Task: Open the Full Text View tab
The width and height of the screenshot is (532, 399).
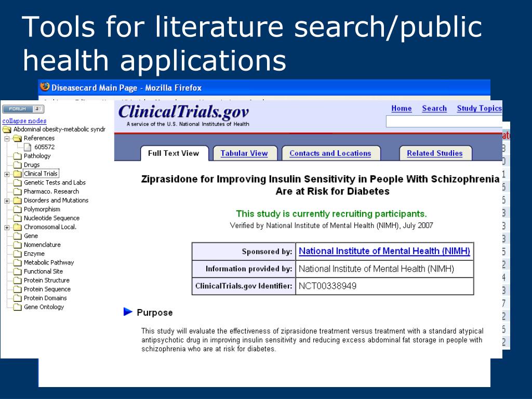Action: point(175,153)
